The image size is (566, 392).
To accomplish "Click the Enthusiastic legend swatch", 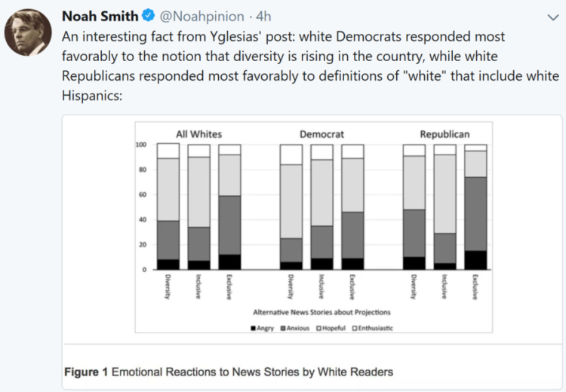I will coord(355,328).
